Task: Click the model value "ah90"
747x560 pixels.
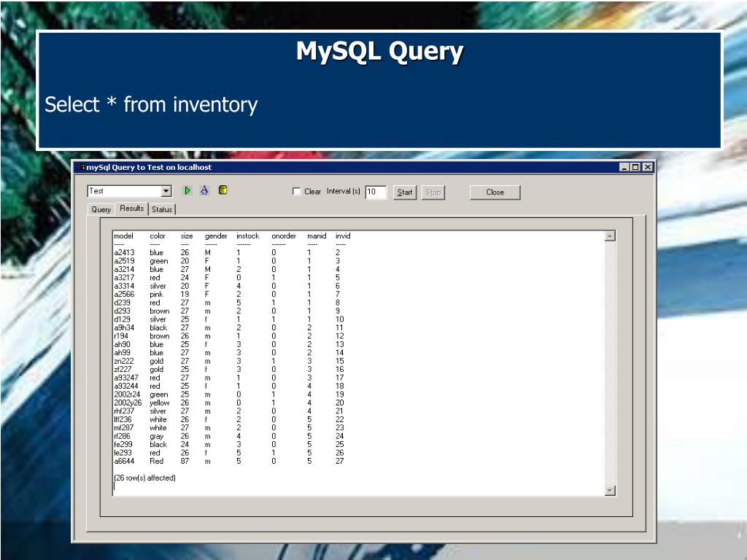Action: [122, 344]
